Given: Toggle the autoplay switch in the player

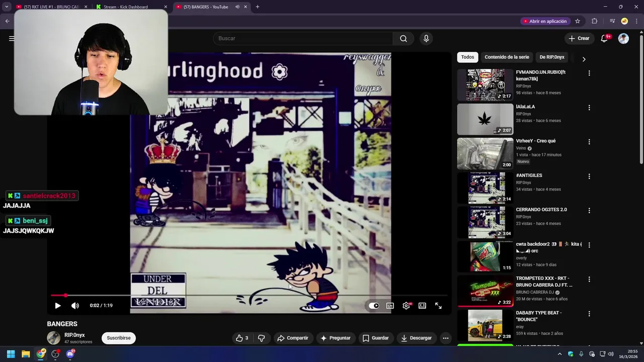Looking at the screenshot, I should click(x=374, y=305).
